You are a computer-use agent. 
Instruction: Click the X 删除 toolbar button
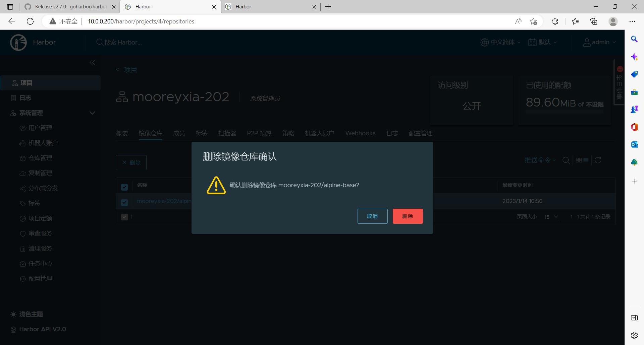[x=131, y=162]
